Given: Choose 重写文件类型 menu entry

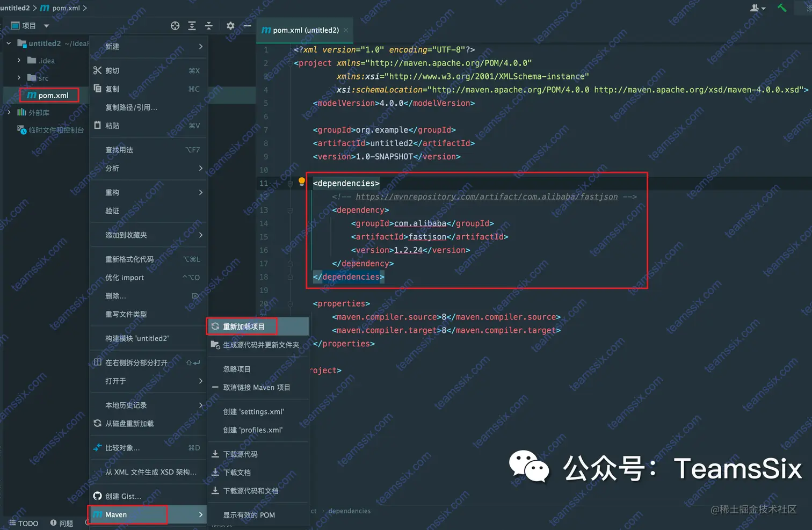Looking at the screenshot, I should tap(148, 314).
